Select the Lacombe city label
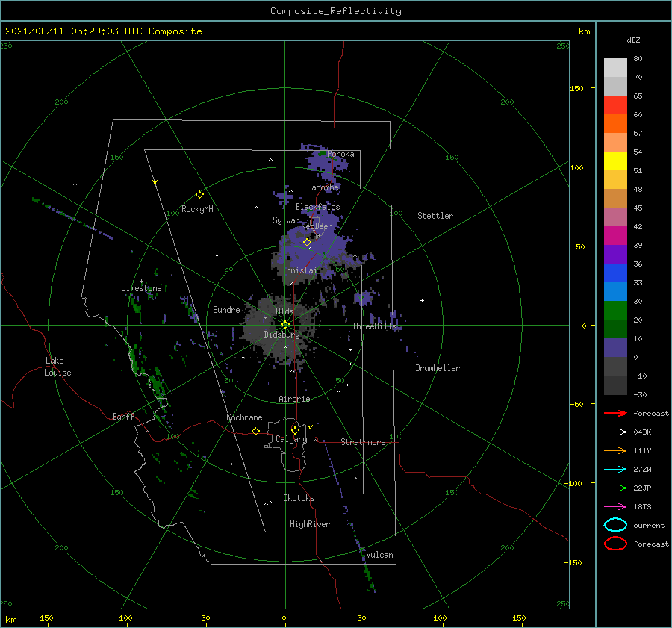Screen dimensions: 672x628 [x=323, y=187]
